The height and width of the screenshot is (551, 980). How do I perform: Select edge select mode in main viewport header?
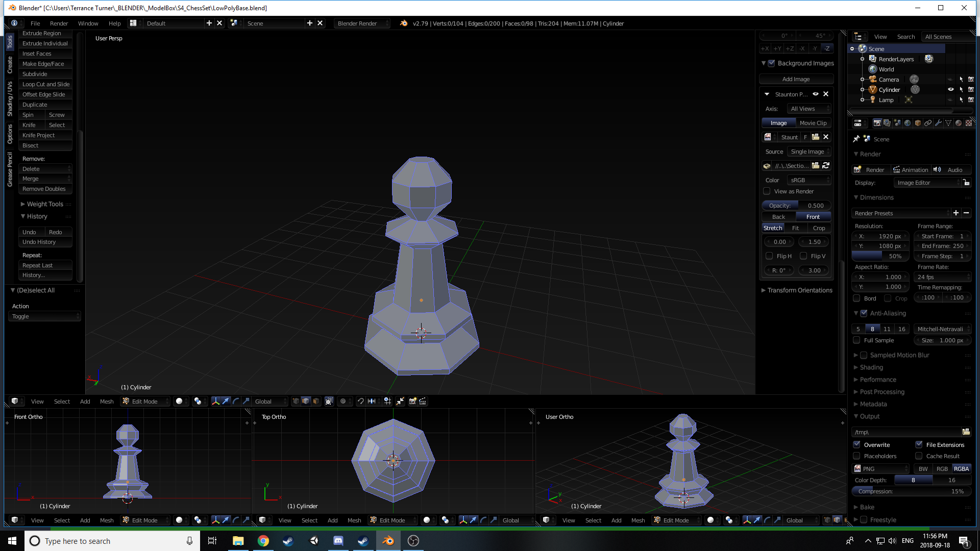point(306,402)
